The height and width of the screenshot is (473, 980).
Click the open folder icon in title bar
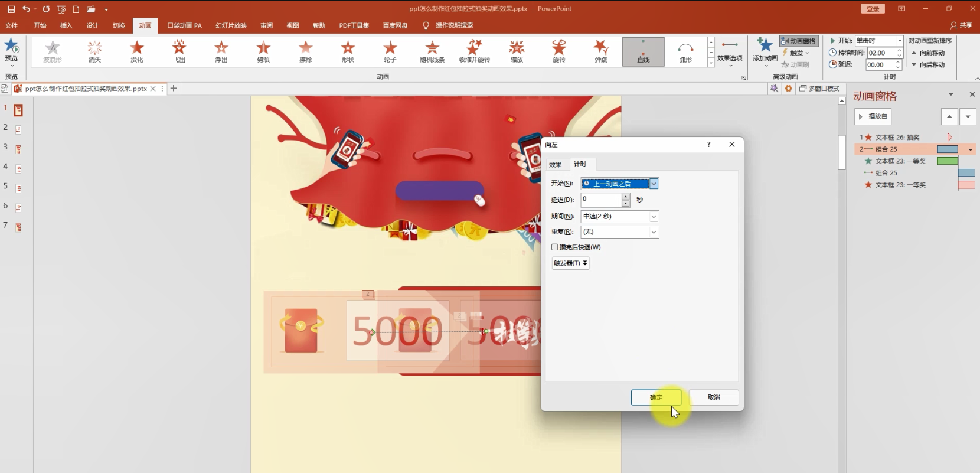coord(91,9)
